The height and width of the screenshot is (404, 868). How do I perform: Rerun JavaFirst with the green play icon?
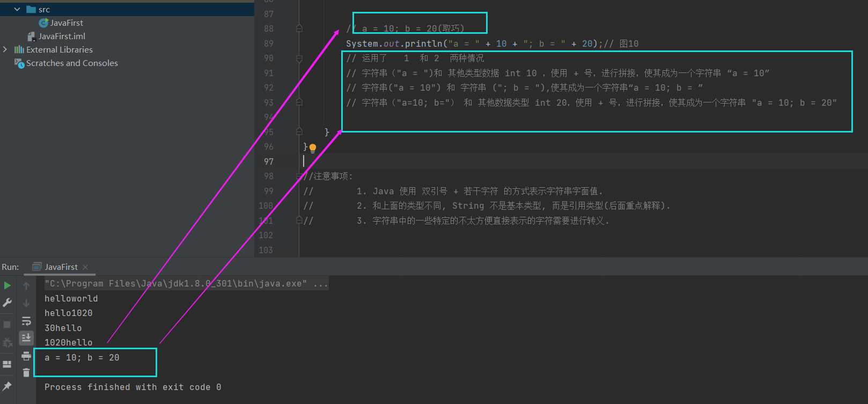tap(8, 285)
